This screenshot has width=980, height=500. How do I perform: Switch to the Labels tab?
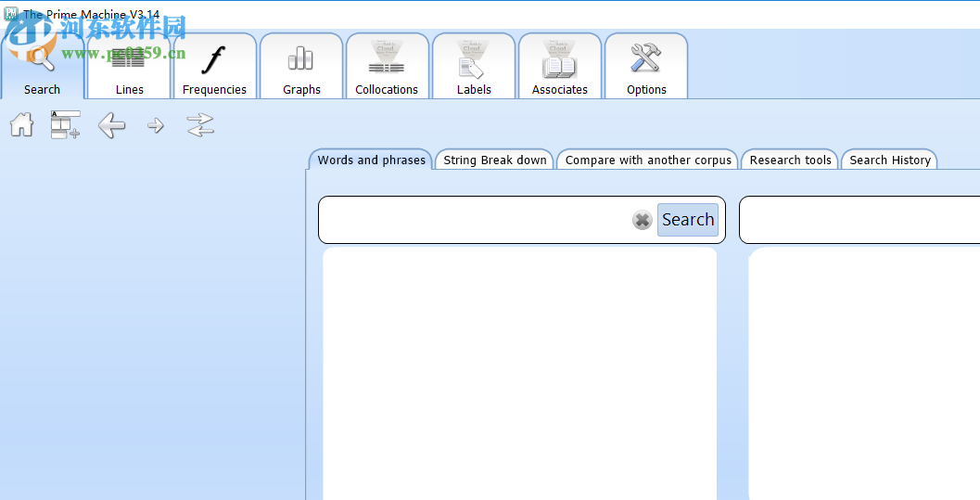474,66
